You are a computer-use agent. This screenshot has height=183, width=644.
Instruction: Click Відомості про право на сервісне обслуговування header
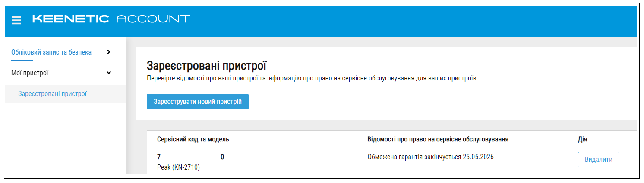(438, 139)
